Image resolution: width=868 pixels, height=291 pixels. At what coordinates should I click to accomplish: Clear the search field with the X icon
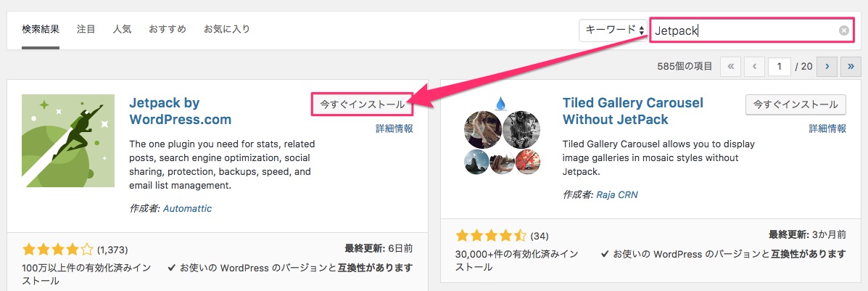point(843,31)
